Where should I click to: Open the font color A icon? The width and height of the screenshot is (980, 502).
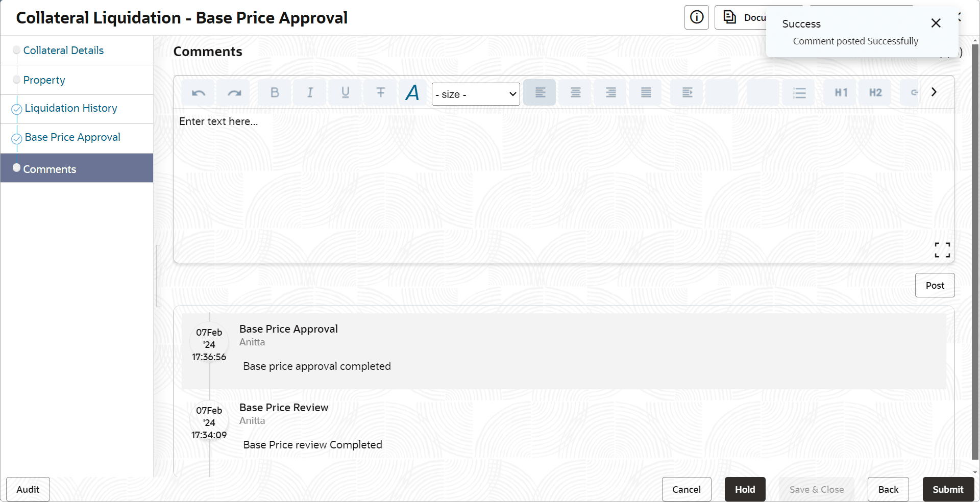(412, 92)
